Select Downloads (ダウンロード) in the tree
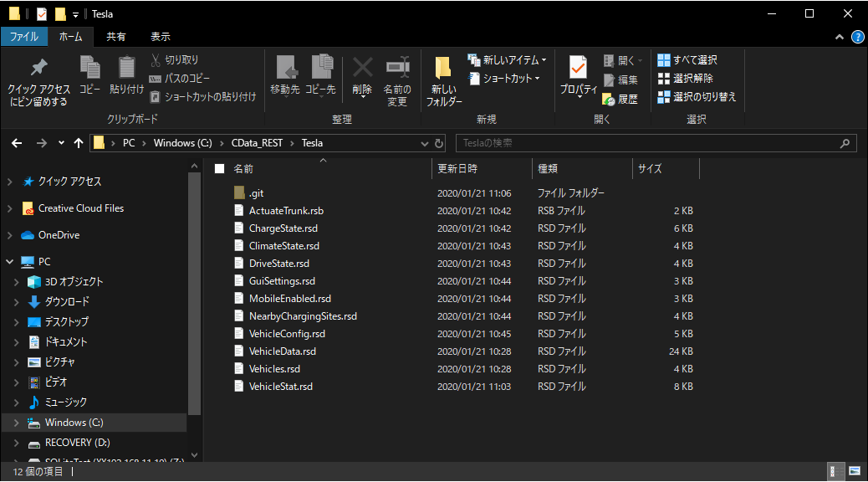Screen dimensions: 868x482 (x=66, y=302)
